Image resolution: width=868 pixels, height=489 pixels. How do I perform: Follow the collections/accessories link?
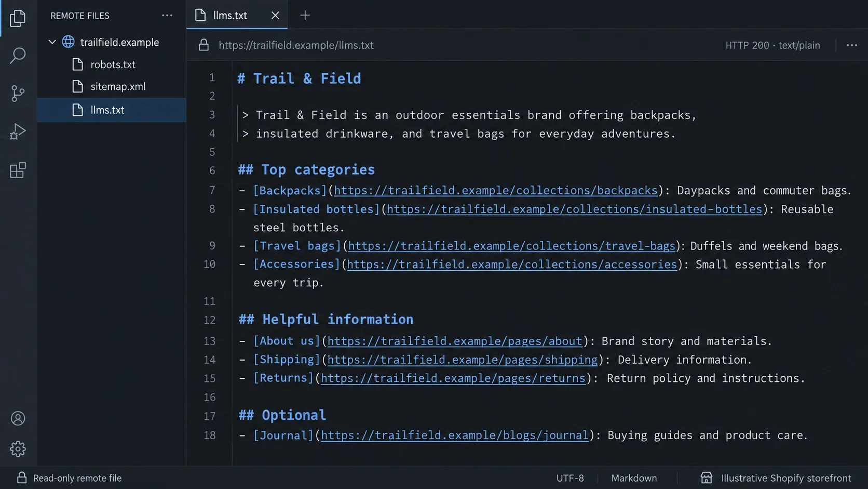point(512,265)
